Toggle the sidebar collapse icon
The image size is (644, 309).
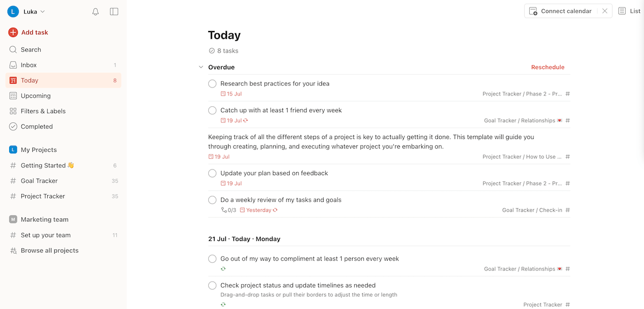114,11
